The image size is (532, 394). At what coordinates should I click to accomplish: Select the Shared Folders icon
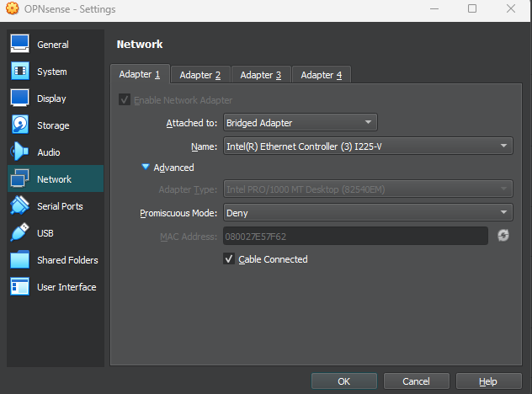pyautogui.click(x=20, y=260)
